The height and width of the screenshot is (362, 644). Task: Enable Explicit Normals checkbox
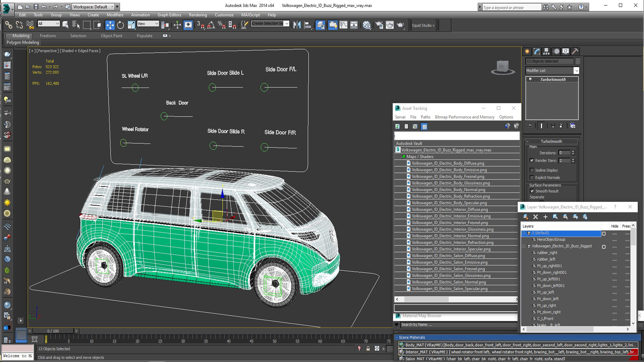[x=532, y=177]
